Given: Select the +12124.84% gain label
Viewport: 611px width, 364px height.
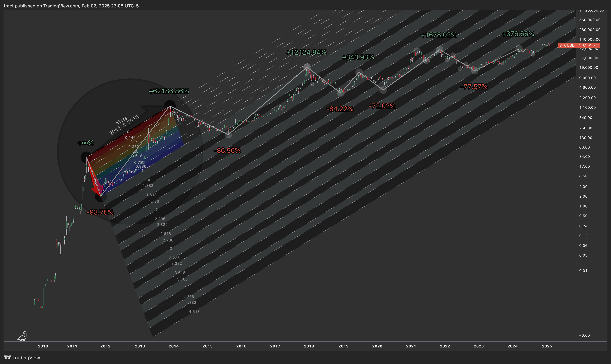Looking at the screenshot, I should tap(306, 52).
